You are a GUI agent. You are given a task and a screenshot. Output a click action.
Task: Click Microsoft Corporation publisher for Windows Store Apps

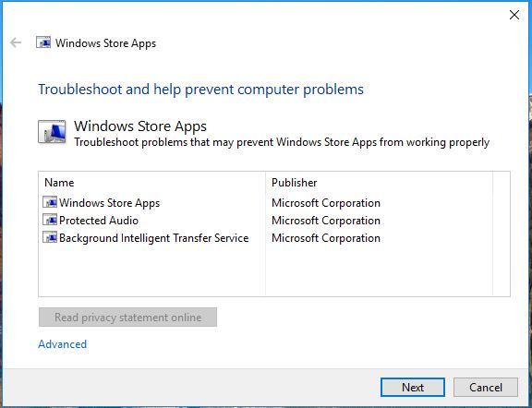tap(326, 203)
